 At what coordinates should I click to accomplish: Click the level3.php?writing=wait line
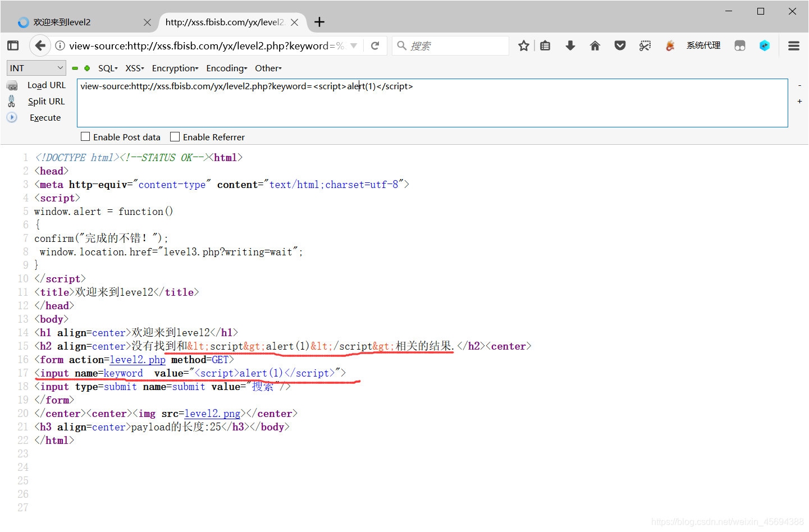171,252
